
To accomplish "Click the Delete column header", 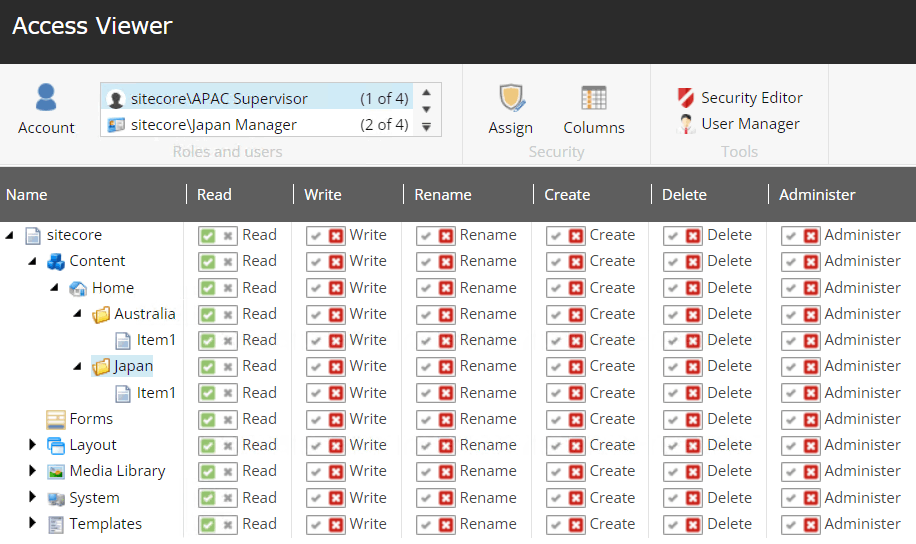I will [x=684, y=195].
